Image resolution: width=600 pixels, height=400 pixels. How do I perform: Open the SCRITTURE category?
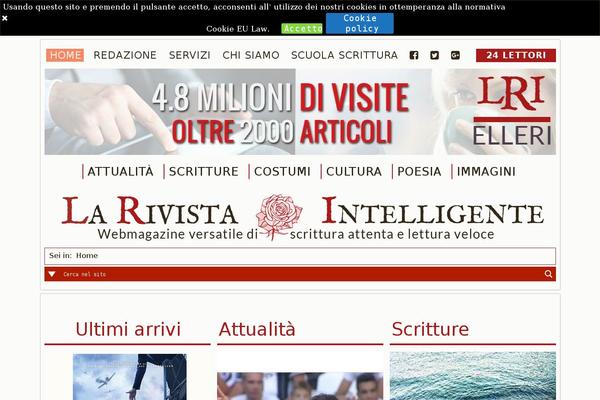[204, 171]
